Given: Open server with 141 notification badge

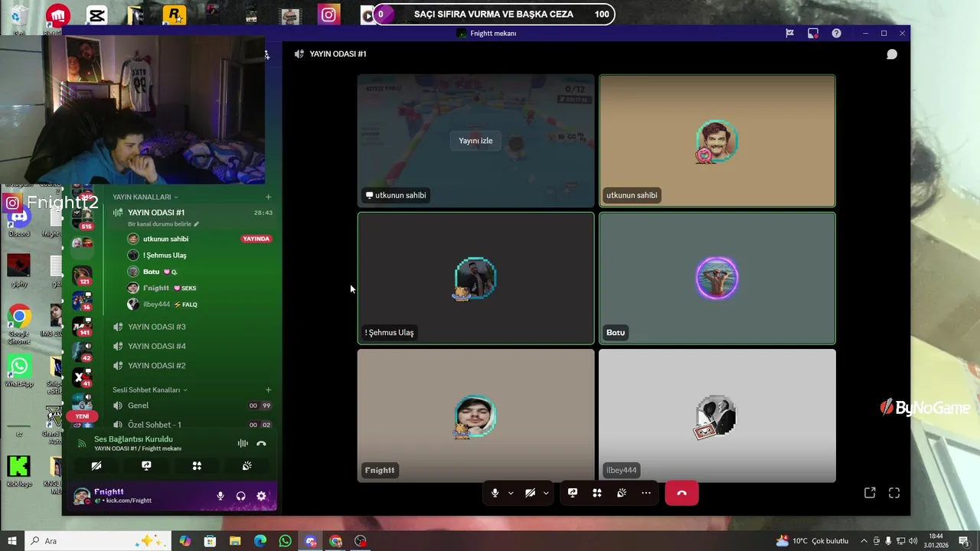Looking at the screenshot, I should 82,327.
